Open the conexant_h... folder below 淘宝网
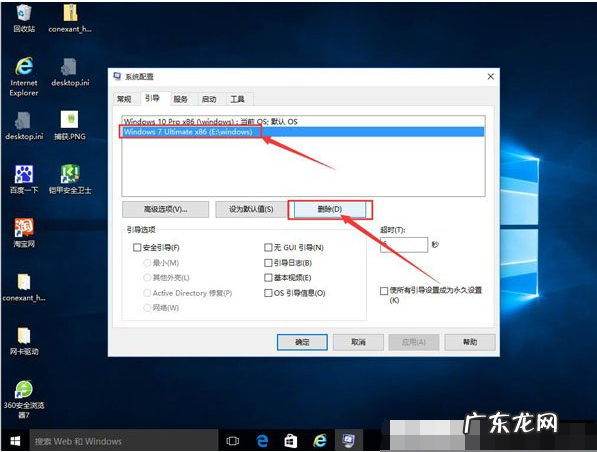 [x=24, y=287]
